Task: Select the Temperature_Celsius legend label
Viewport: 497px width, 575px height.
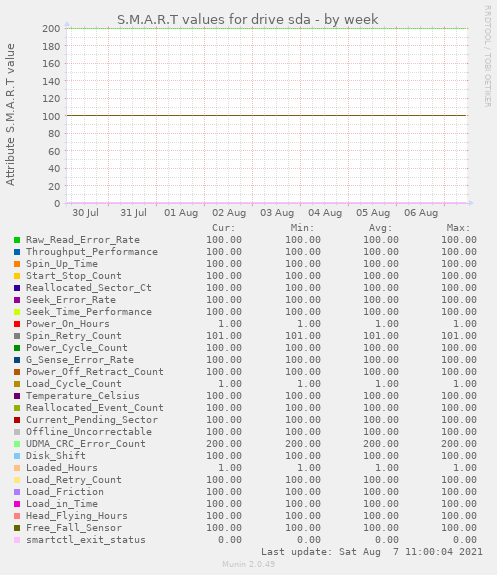Action: point(83,396)
